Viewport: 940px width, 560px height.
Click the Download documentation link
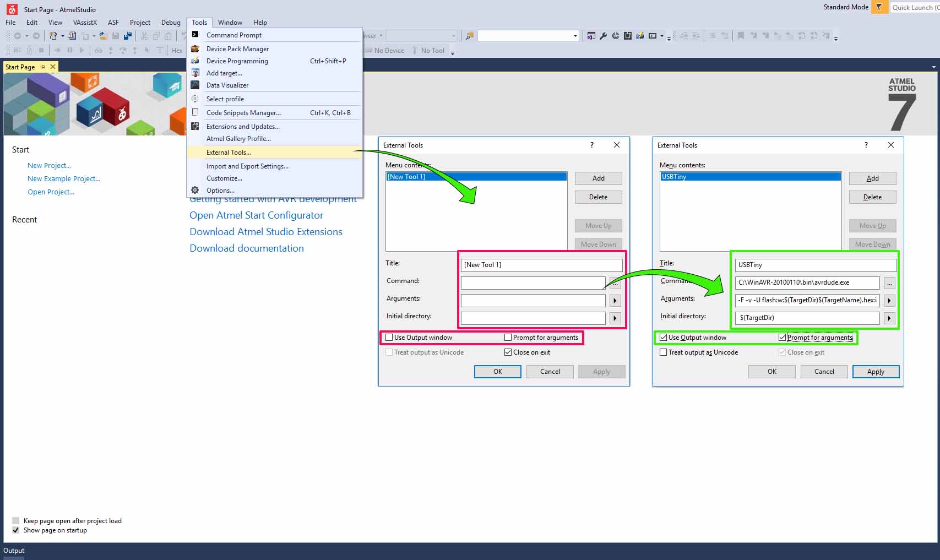247,248
